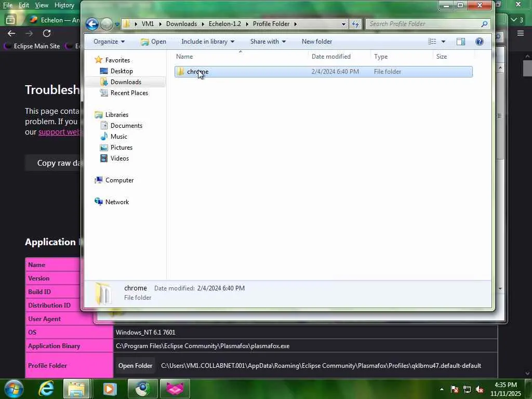Open Desktop in the navigation pane
The width and height of the screenshot is (532, 399).
122,71
